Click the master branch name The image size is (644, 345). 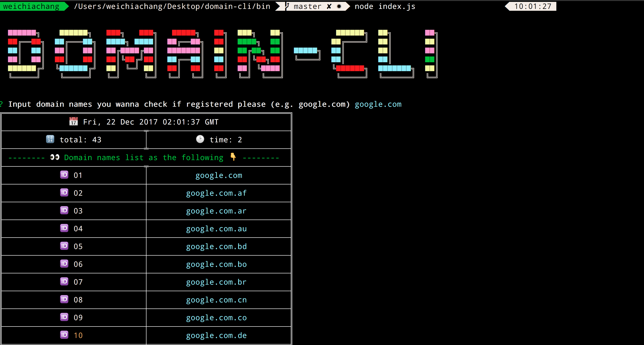point(307,7)
